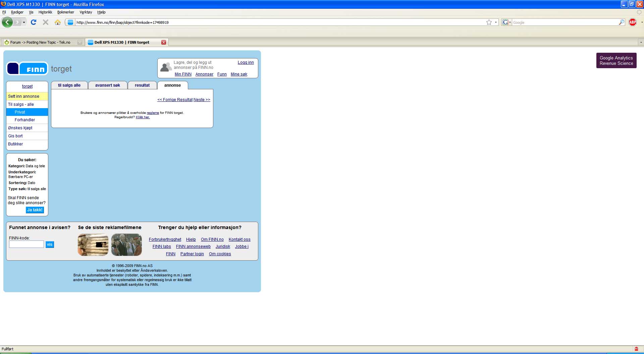Click the user profile silhouette icon
The image size is (644, 354).
[x=166, y=67]
